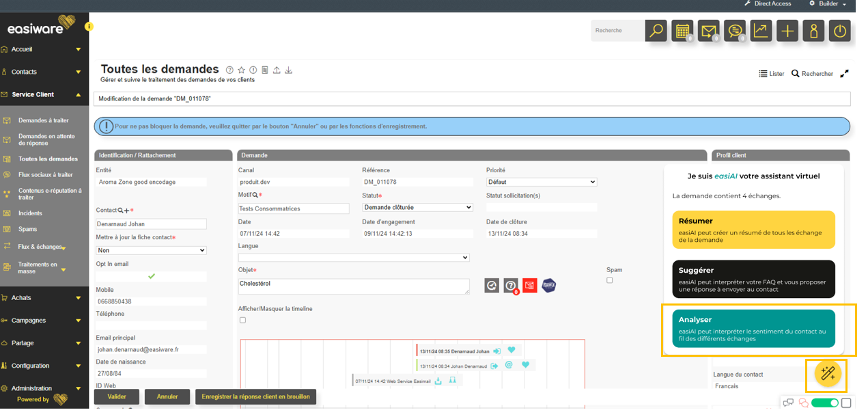This screenshot has height=419, width=868.
Task: Open the statistics chart icon
Action: [x=761, y=31]
